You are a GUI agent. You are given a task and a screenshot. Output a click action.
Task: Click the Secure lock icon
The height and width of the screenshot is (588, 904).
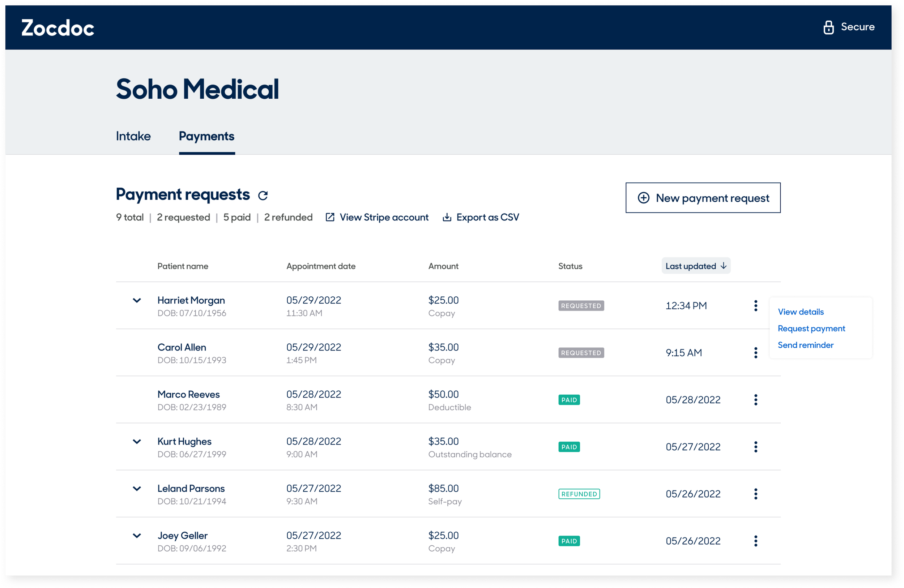pos(828,27)
